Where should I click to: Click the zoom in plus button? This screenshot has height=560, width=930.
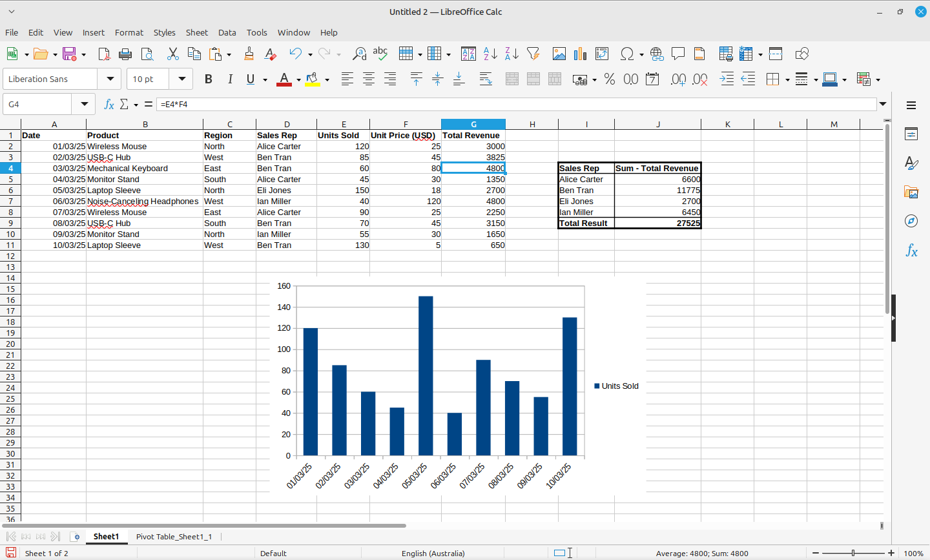point(891,553)
